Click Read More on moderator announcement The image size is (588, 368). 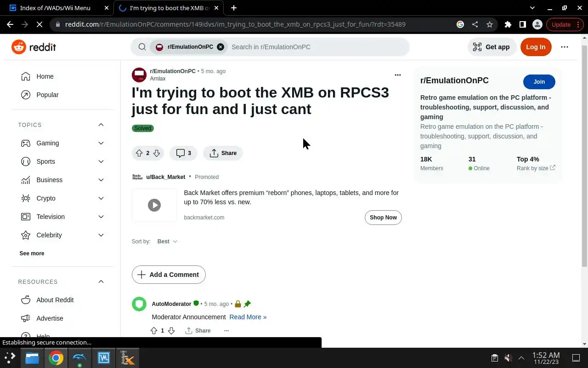tap(248, 317)
